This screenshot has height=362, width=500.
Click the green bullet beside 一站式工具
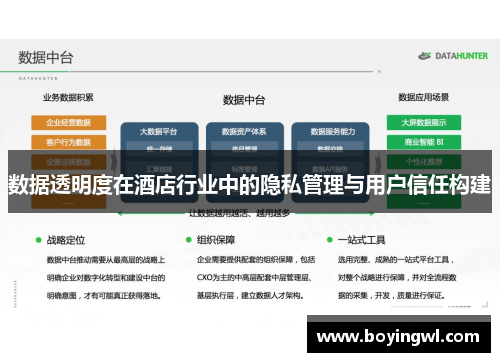pyautogui.click(x=330, y=240)
